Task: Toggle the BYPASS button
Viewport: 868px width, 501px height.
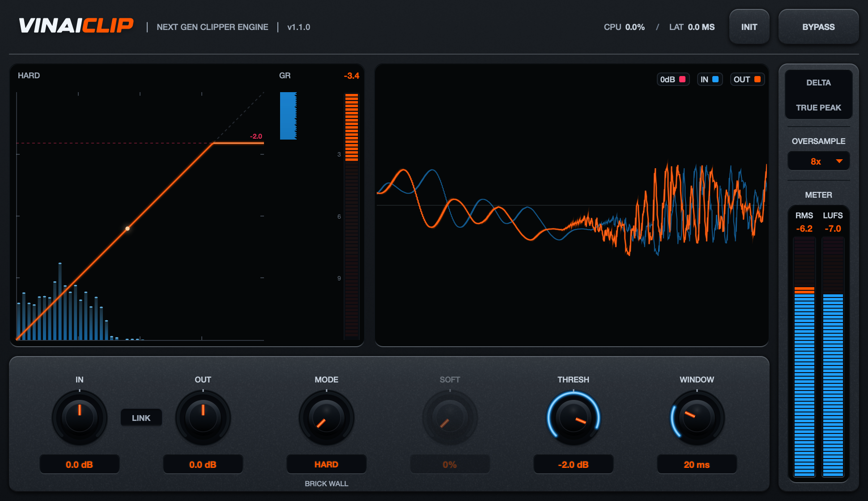Action: (x=818, y=27)
